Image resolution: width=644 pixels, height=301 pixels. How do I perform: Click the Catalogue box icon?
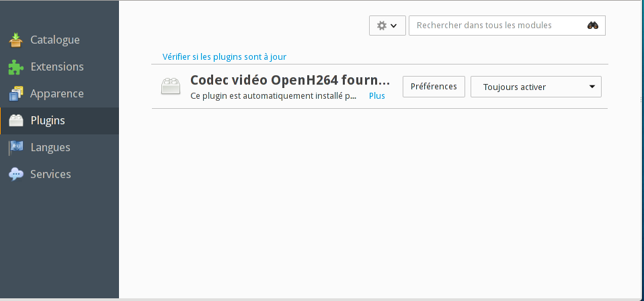[15, 40]
